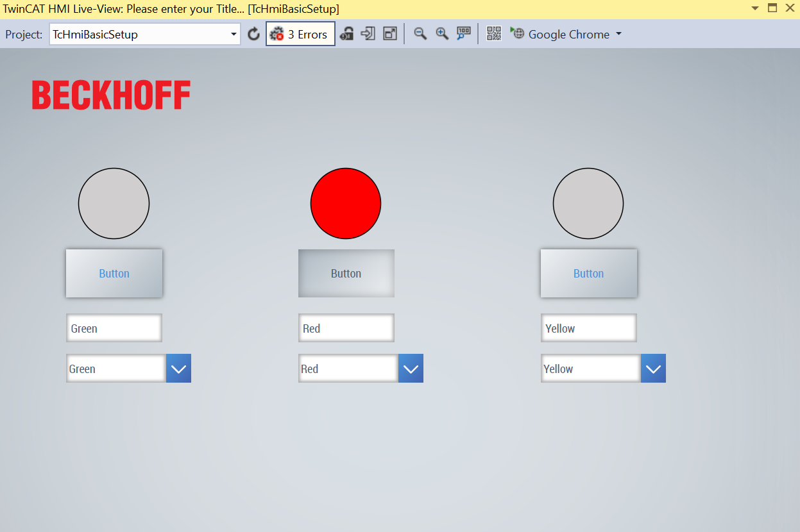This screenshot has width=800, height=532.
Task: Zoom out the Live-View
Action: pos(420,34)
